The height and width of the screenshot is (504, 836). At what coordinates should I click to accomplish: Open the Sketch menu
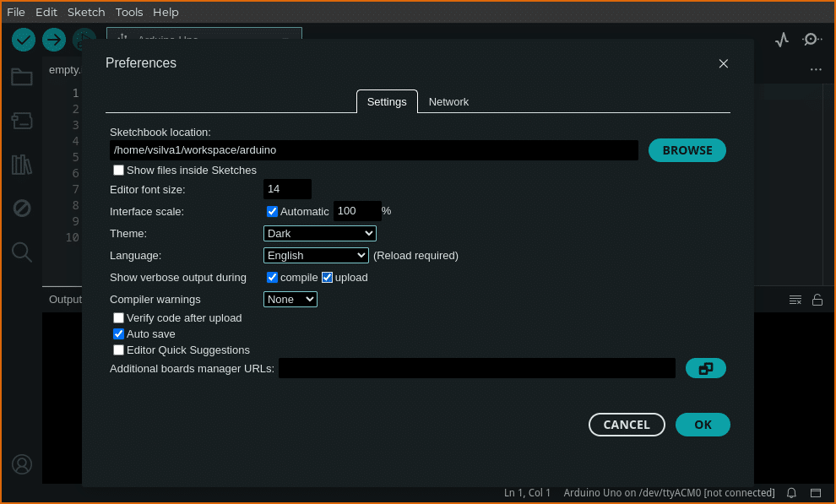pos(86,12)
